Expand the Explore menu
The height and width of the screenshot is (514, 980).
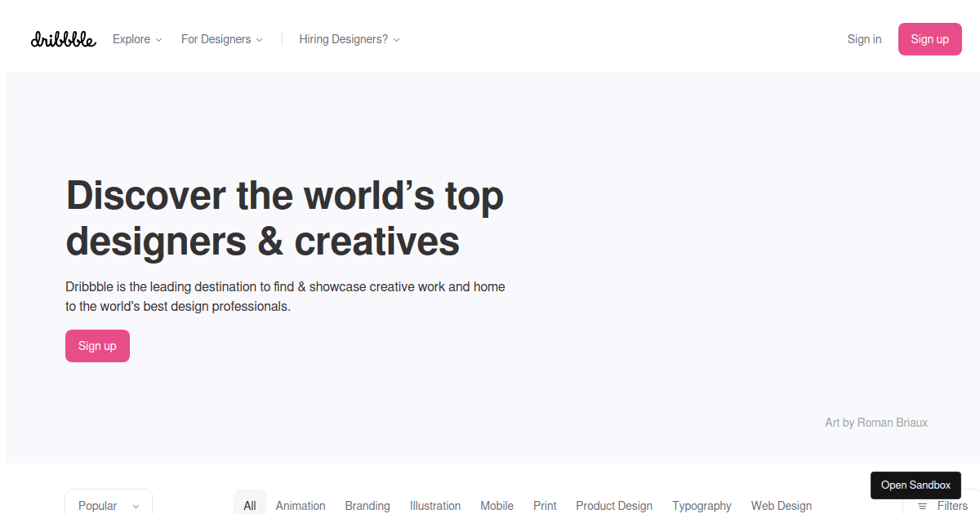pos(131,39)
